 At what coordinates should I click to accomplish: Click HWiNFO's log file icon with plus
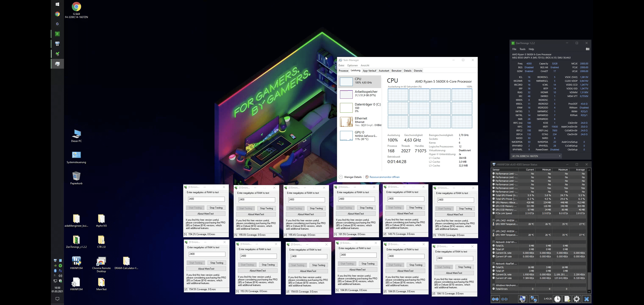point(567,299)
